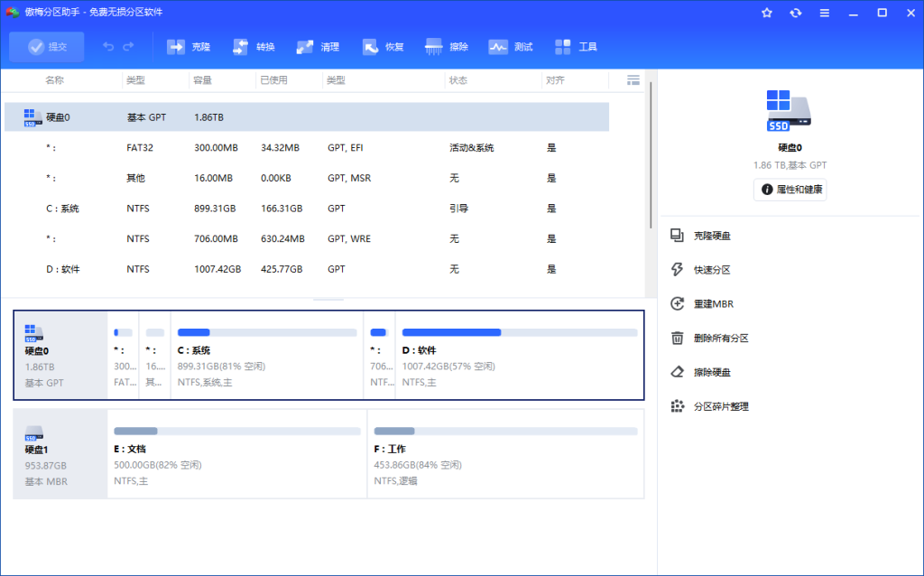Select Delete All Partitions (删除所有分区)
924x576 pixels.
point(720,339)
